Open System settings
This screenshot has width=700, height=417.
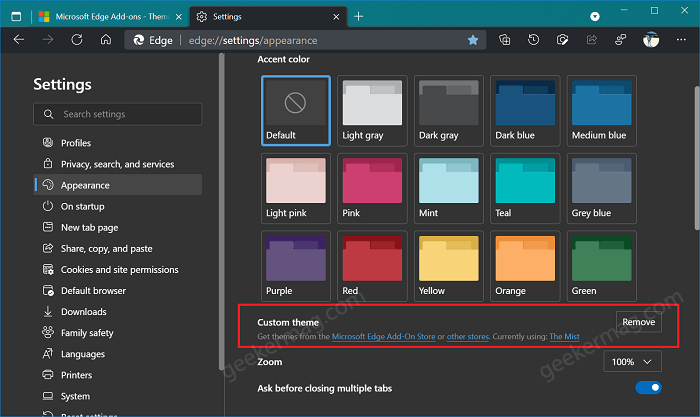click(x=118, y=396)
